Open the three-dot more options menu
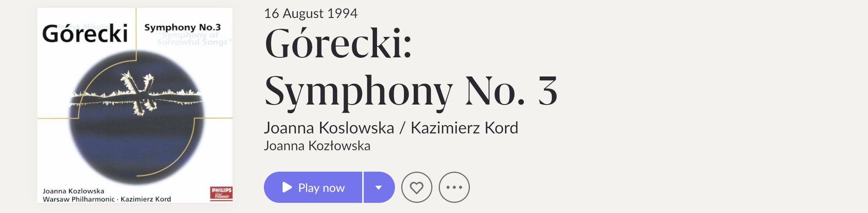 tap(454, 188)
